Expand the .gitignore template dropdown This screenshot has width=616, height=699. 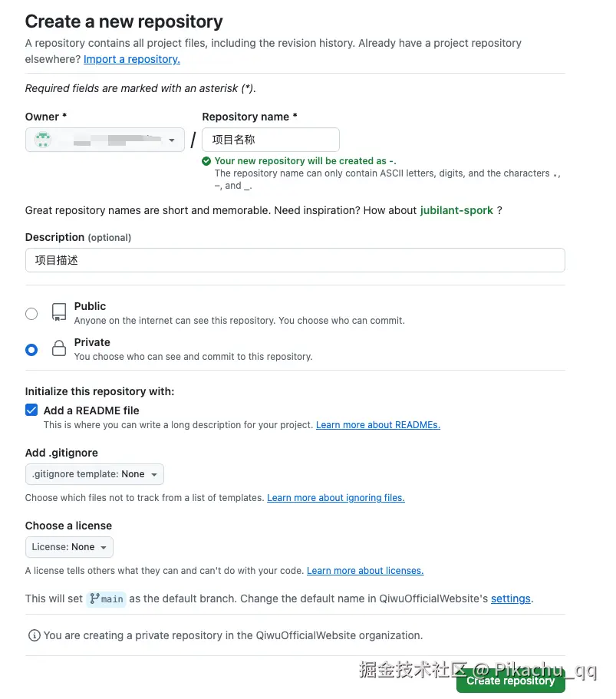tap(94, 474)
